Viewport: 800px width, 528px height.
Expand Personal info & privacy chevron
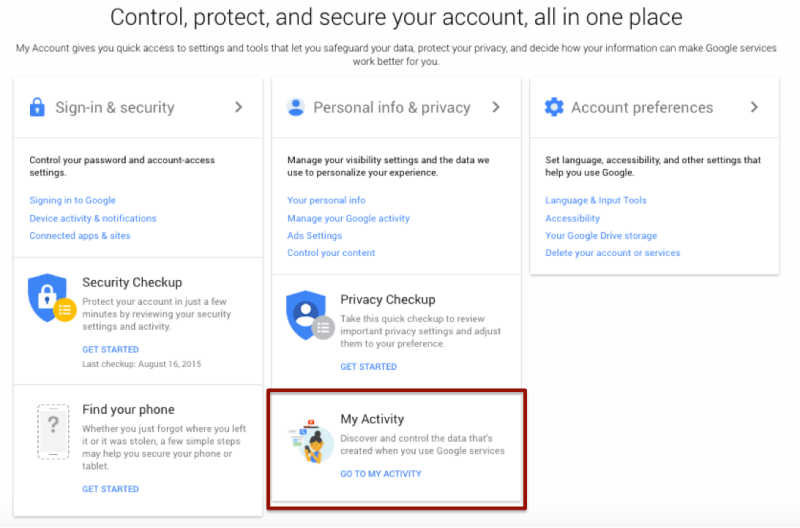[x=496, y=107]
